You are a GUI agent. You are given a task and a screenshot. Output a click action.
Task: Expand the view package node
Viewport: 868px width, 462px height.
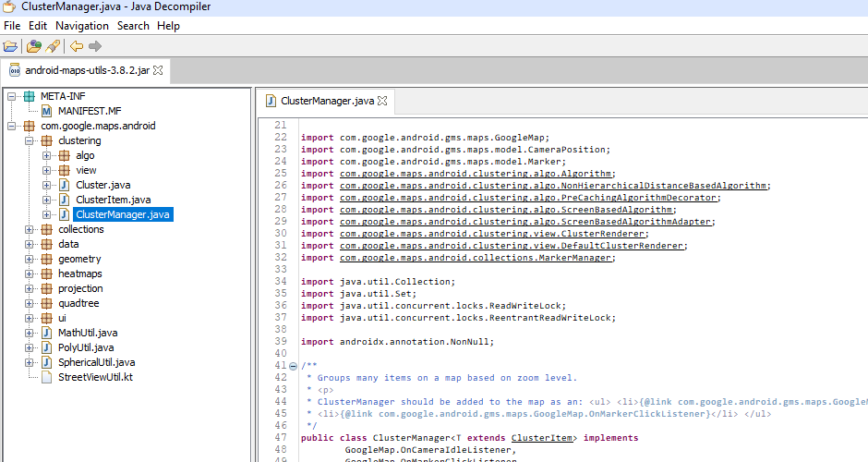click(46, 171)
